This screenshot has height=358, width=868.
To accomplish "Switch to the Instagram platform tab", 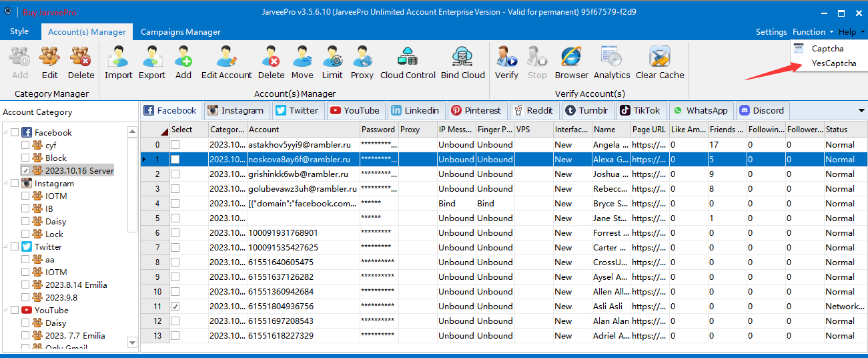I will [236, 110].
